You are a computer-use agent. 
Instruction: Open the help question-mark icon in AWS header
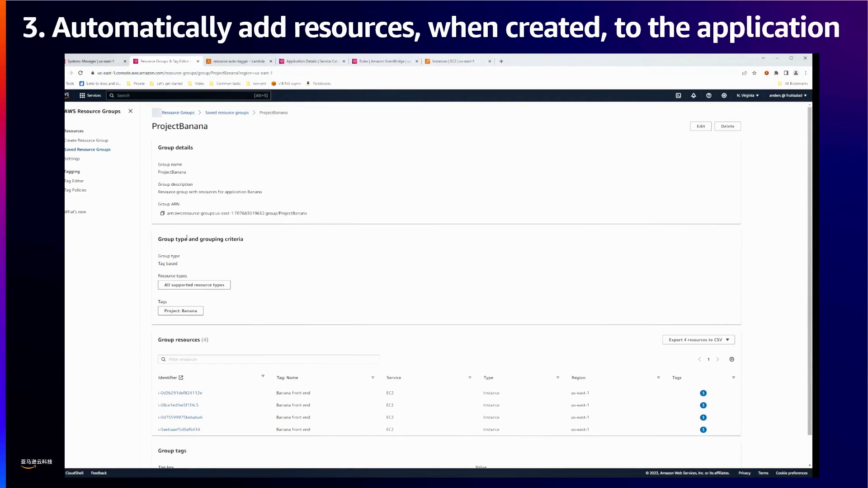tap(709, 95)
